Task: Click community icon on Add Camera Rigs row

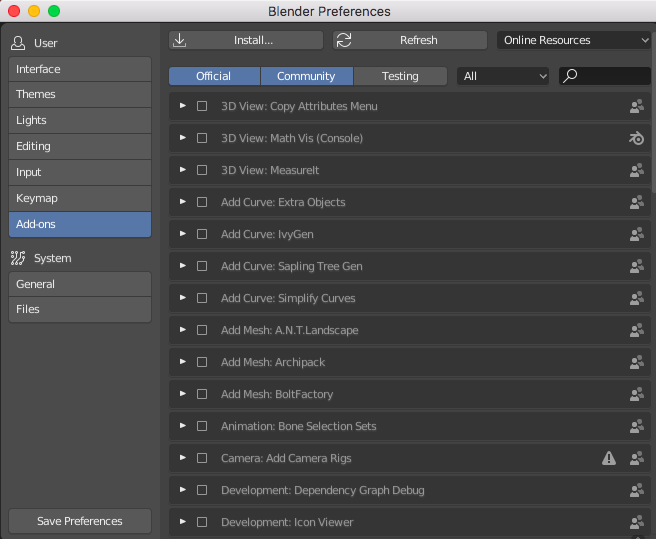Action: (637, 458)
